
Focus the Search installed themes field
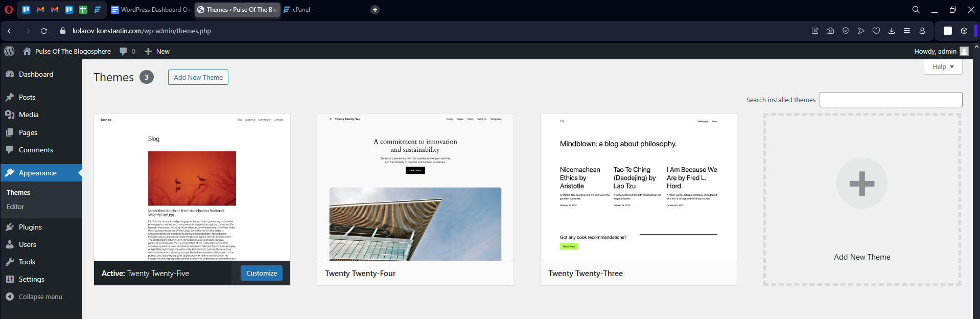(x=891, y=100)
